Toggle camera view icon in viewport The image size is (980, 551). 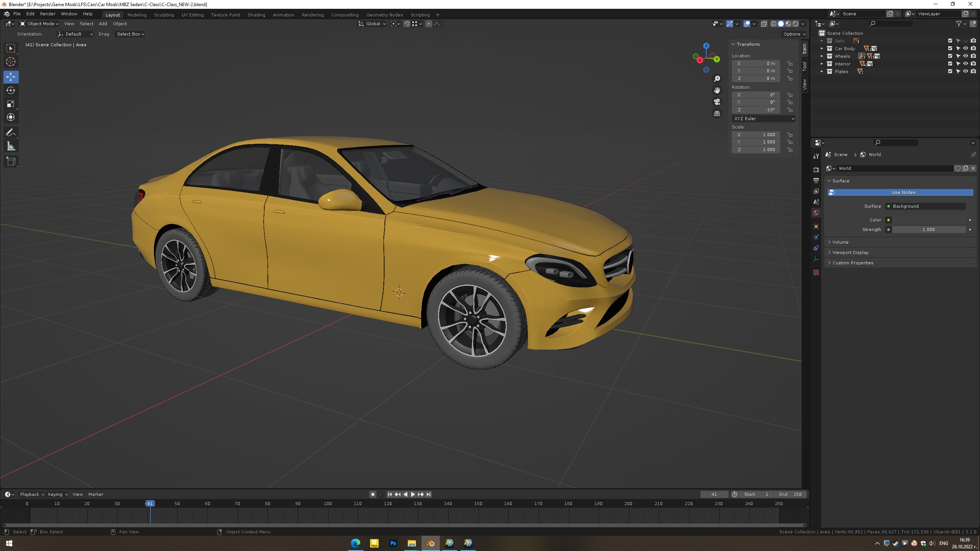pos(717,102)
